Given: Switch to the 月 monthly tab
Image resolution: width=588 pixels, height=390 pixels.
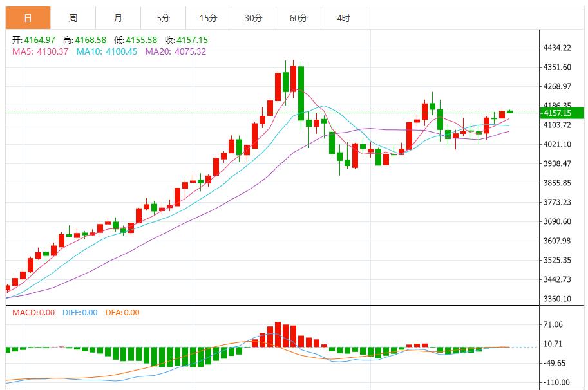Looking at the screenshot, I should click(118, 19).
